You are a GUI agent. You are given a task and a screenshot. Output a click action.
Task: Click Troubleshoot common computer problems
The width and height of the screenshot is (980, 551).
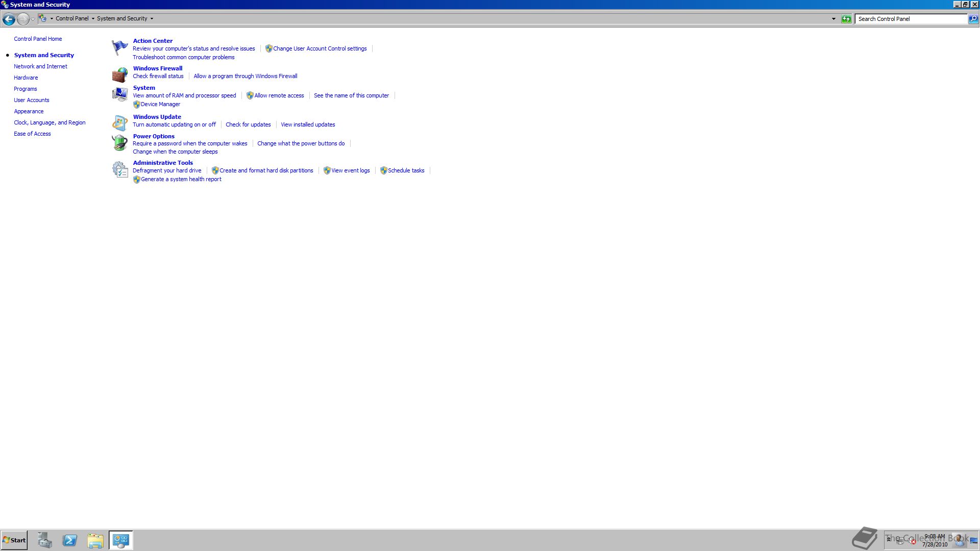(184, 57)
